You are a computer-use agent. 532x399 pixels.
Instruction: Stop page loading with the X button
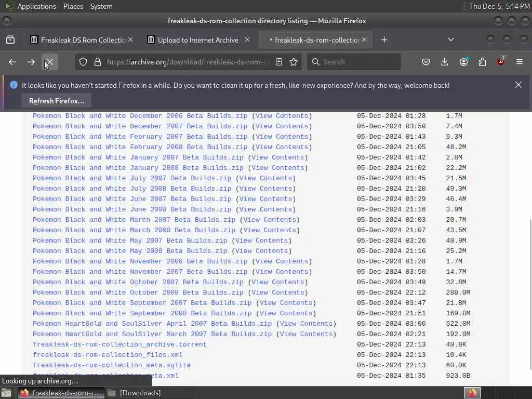tap(49, 62)
